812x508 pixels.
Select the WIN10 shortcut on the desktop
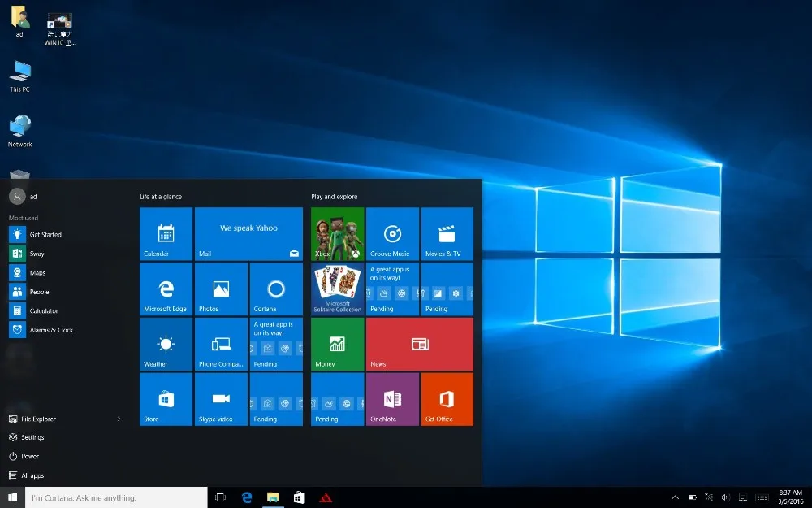[59, 29]
